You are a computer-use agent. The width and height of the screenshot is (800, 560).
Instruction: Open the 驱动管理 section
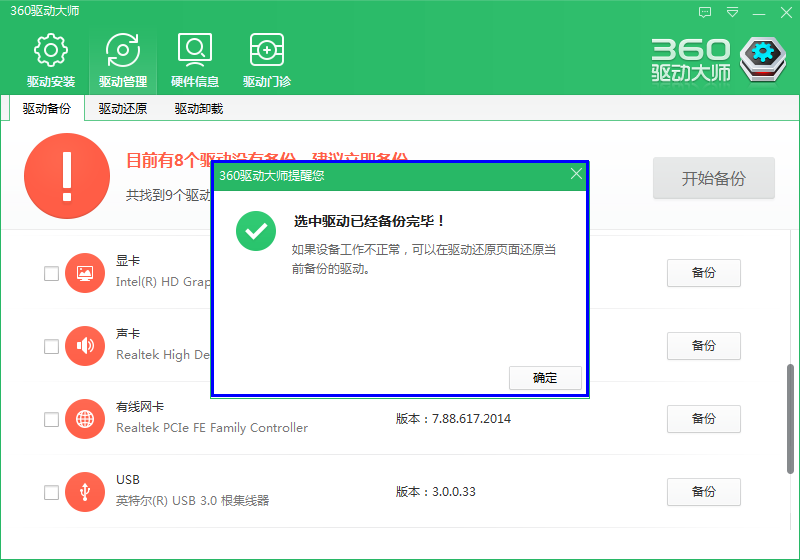tap(122, 61)
